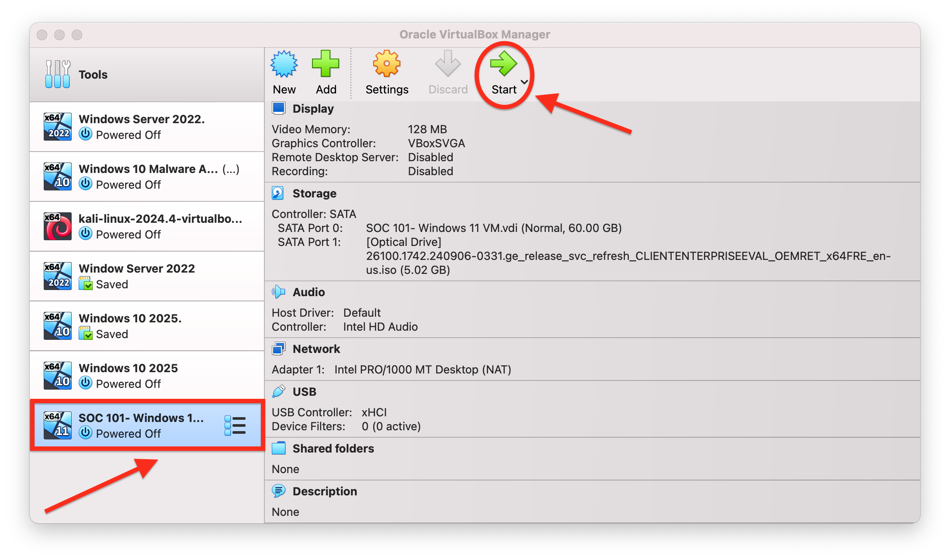950x560 pixels.
Task: Click the Audio section speaker icon
Action: tap(278, 292)
